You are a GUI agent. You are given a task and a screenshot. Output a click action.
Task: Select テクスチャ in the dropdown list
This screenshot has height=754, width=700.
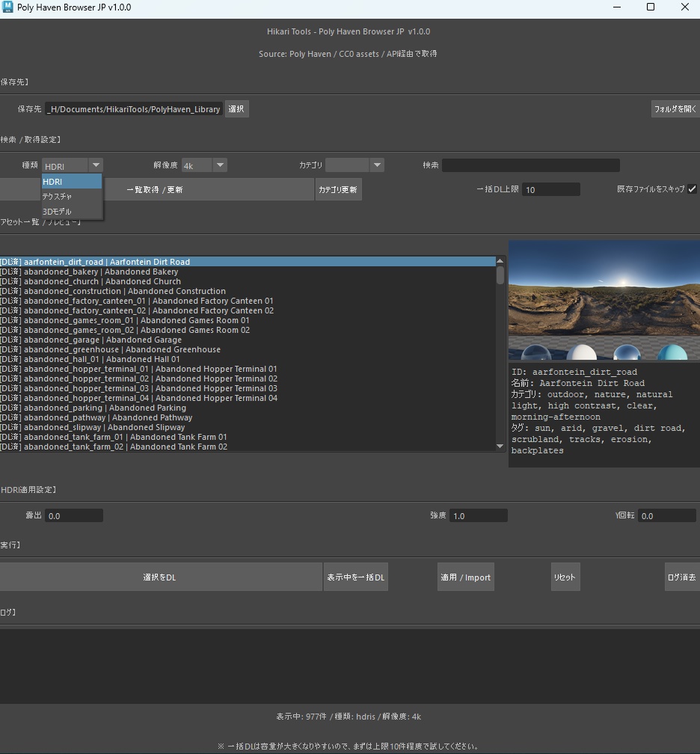tap(72, 197)
